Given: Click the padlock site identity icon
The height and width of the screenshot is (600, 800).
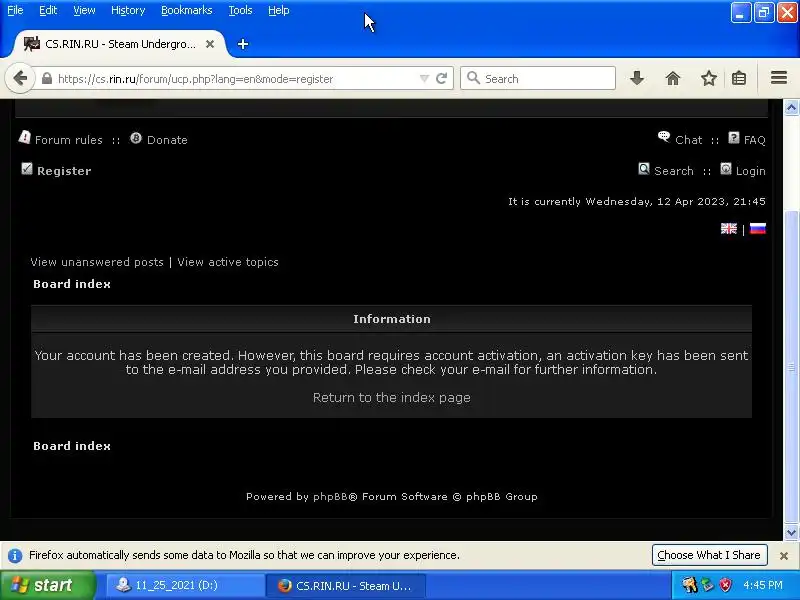Looking at the screenshot, I should (47, 79).
